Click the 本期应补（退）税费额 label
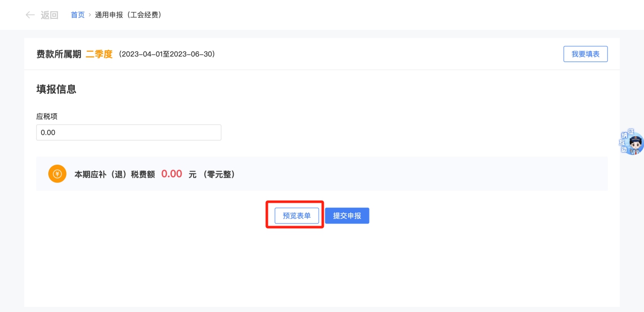This screenshot has height=312, width=644. pyautogui.click(x=114, y=174)
